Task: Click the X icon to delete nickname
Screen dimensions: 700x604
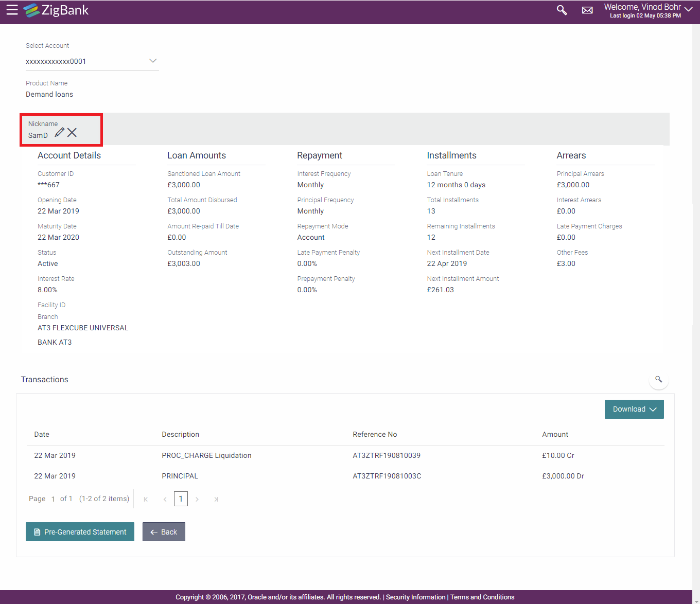Action: (72, 132)
